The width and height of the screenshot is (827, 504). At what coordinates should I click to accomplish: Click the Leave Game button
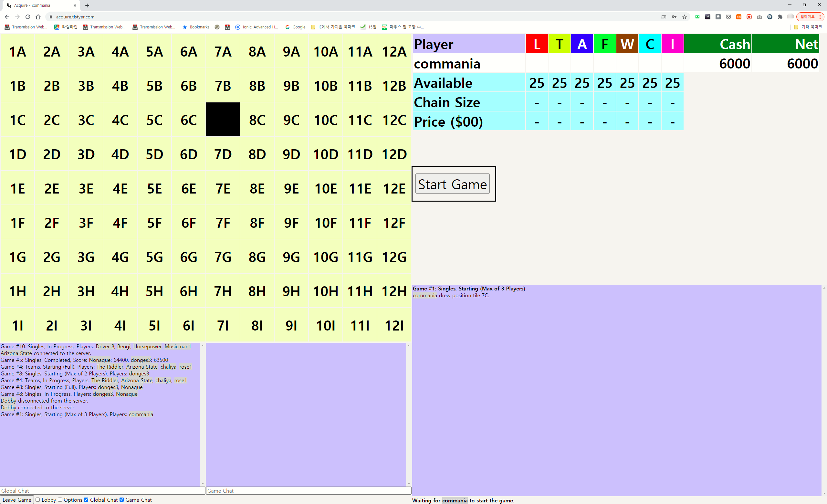pyautogui.click(x=17, y=499)
